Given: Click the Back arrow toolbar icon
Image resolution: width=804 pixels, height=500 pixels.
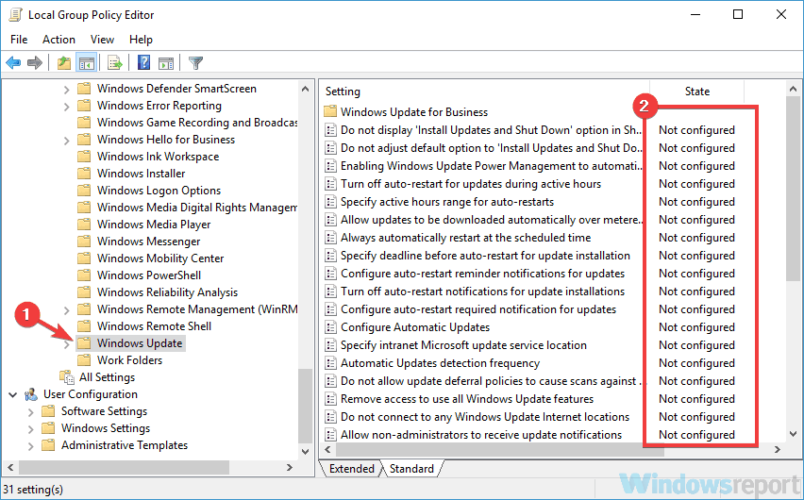Looking at the screenshot, I should (x=13, y=63).
